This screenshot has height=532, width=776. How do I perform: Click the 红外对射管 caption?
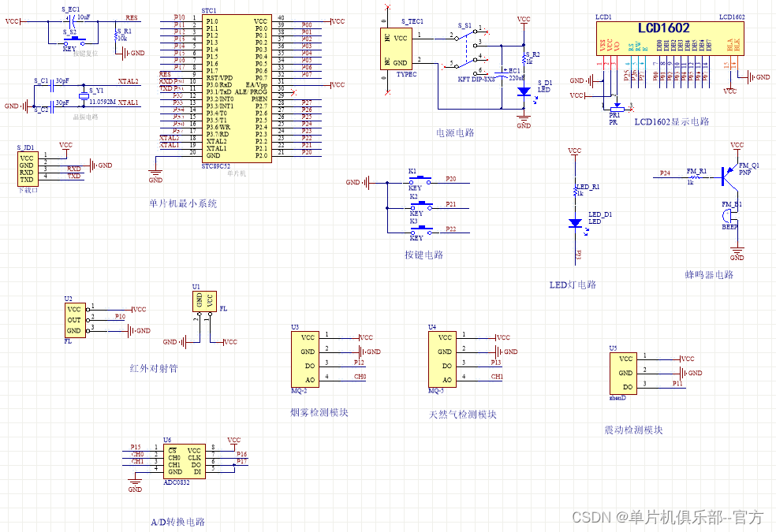click(x=154, y=368)
